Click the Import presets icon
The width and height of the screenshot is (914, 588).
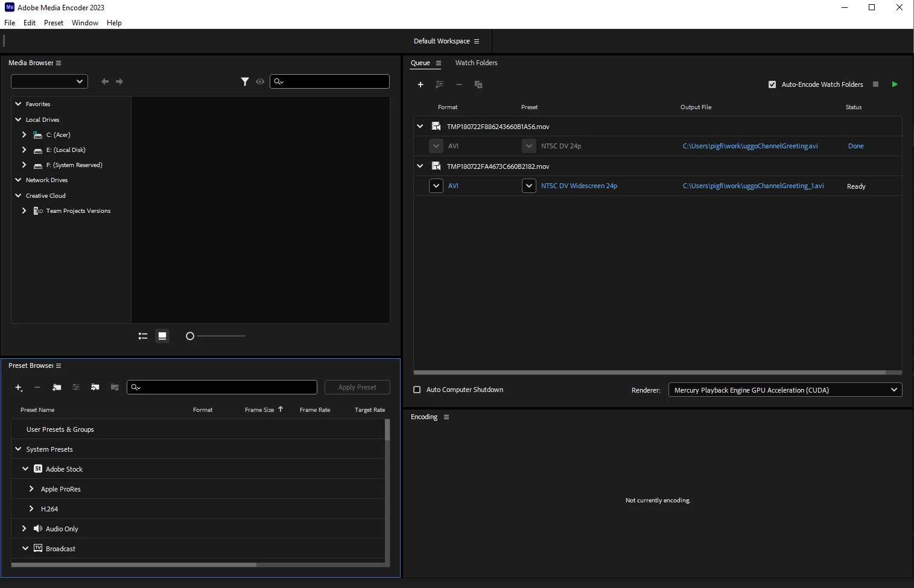pos(95,387)
